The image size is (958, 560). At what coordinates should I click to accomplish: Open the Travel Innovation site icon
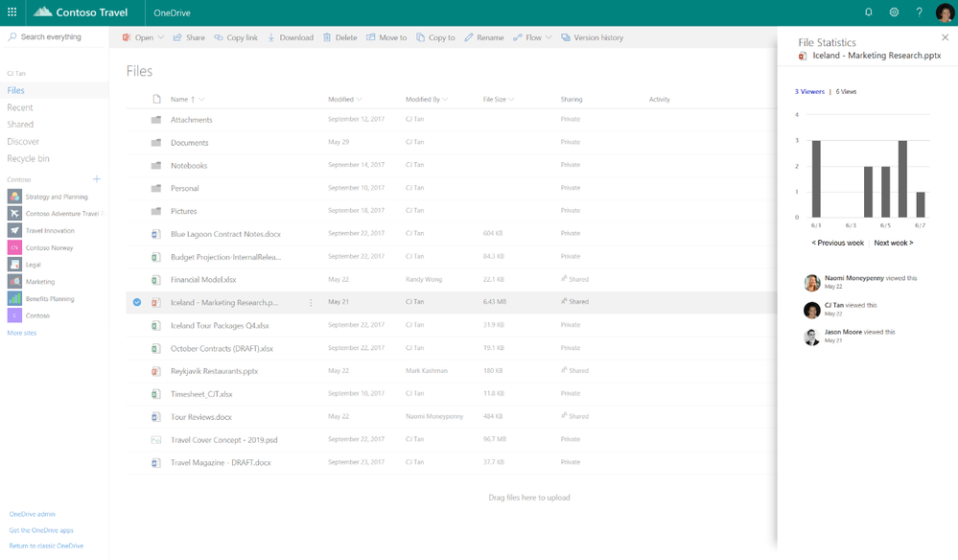14,230
